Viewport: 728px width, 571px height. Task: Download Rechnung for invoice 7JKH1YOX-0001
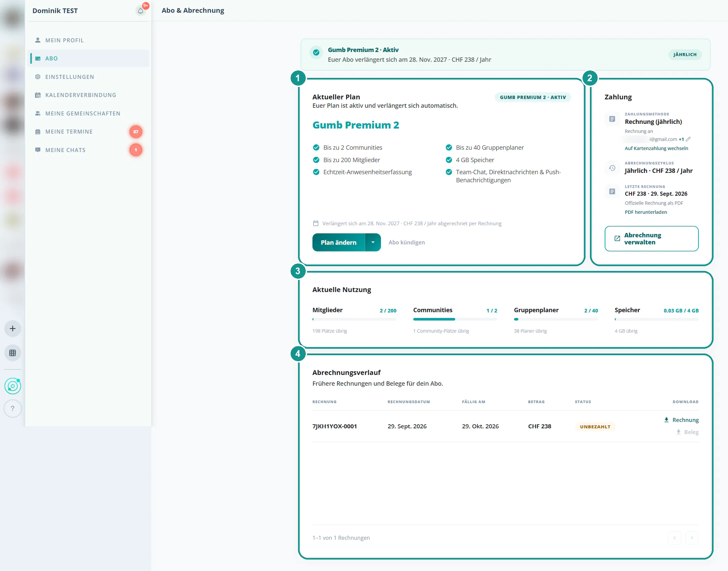[681, 420]
